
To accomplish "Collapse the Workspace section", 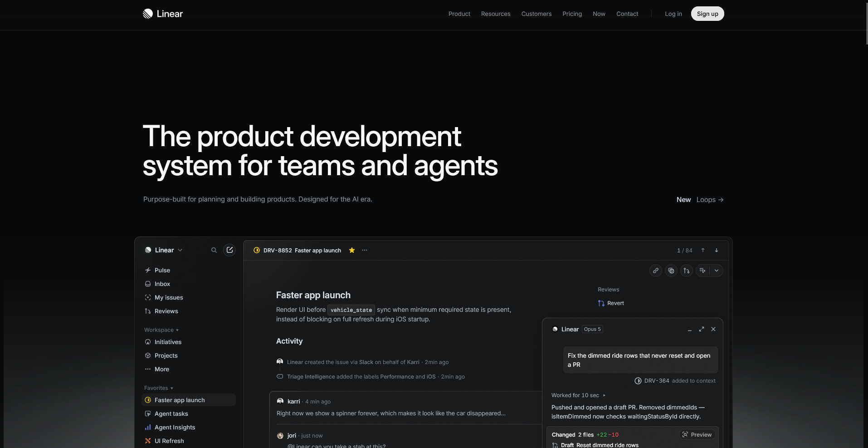I will tap(161, 330).
